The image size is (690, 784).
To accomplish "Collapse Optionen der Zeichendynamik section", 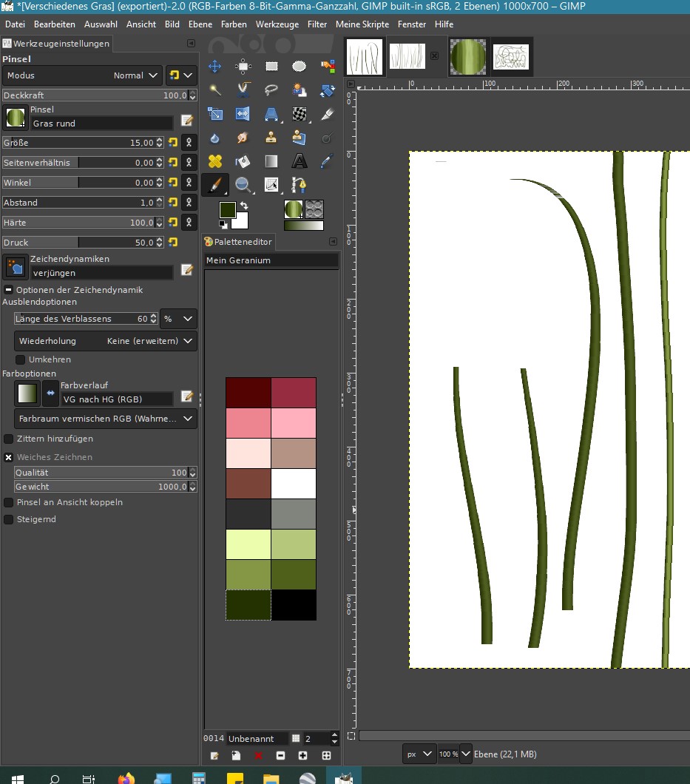I will pos(8,290).
